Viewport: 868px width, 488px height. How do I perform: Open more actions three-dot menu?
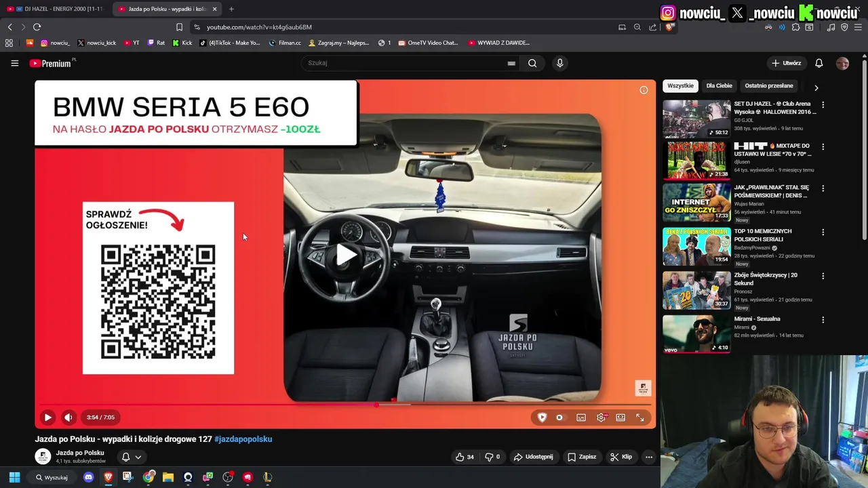tap(648, 457)
